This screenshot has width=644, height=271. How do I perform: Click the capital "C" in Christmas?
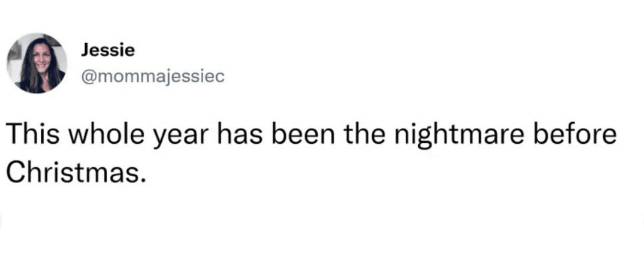click(x=15, y=172)
